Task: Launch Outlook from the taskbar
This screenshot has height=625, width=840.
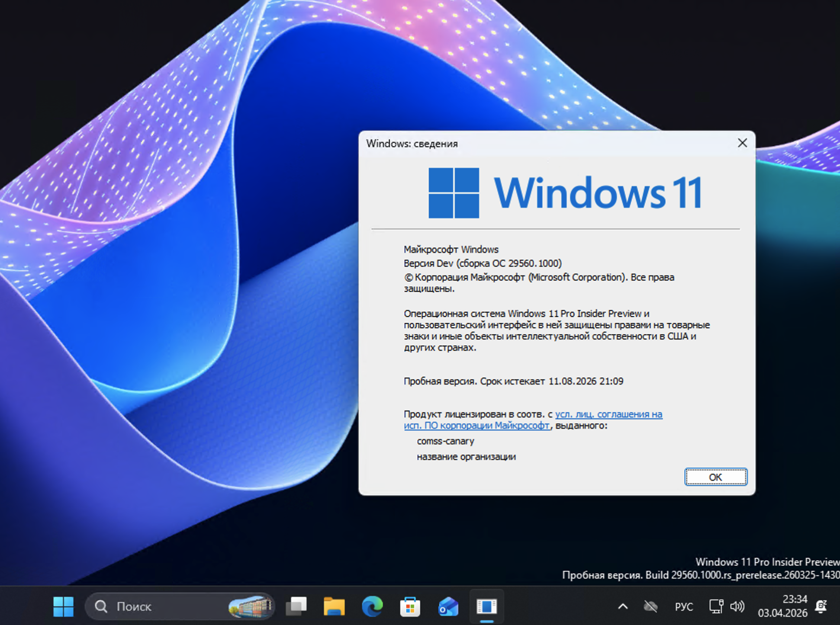Action: click(x=448, y=606)
